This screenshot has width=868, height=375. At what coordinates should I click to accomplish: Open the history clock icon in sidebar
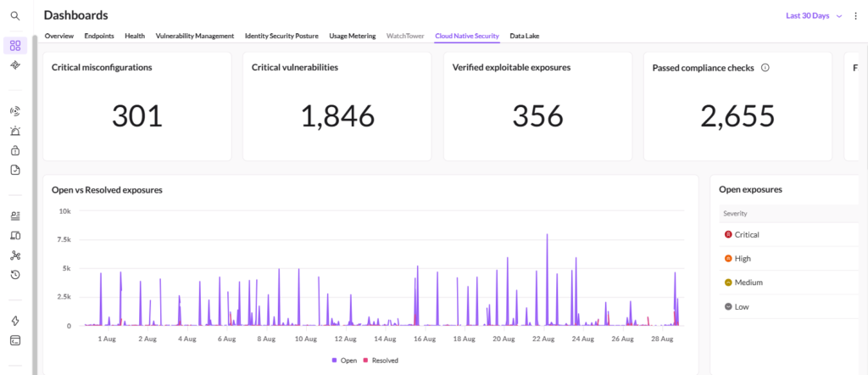pyautogui.click(x=15, y=274)
